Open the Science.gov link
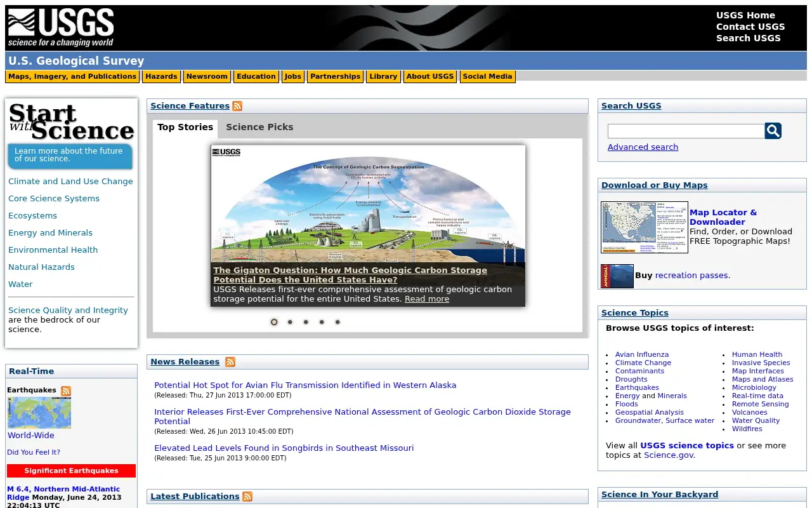Screen dimensions: 812x508 tap(669, 455)
